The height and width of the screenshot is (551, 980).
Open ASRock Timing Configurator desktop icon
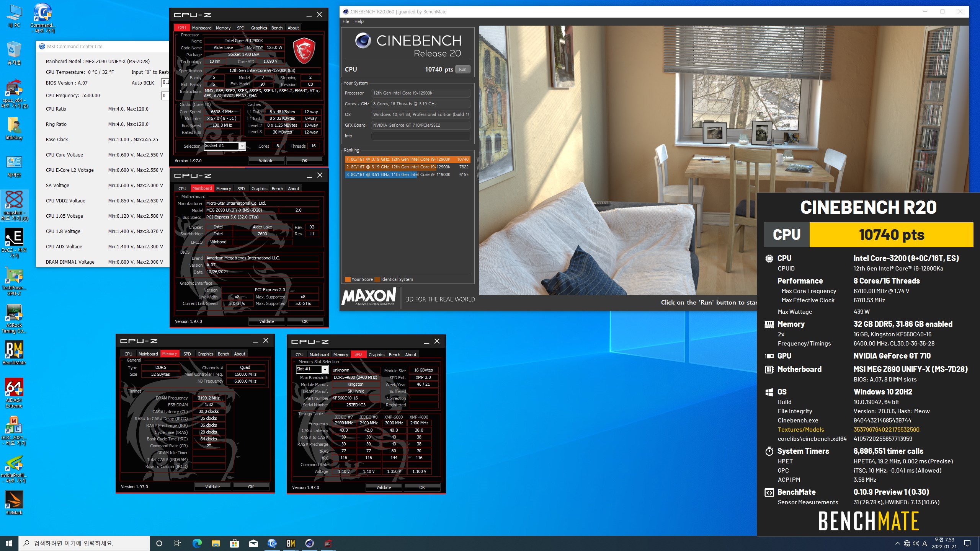coord(14,319)
